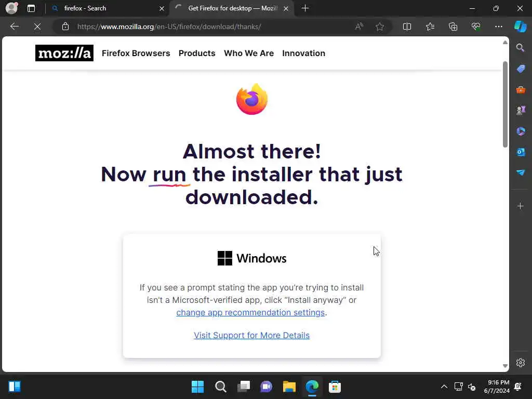Open clock showing 9:16 PM
This screenshot has height=399, width=532.
tap(497, 387)
